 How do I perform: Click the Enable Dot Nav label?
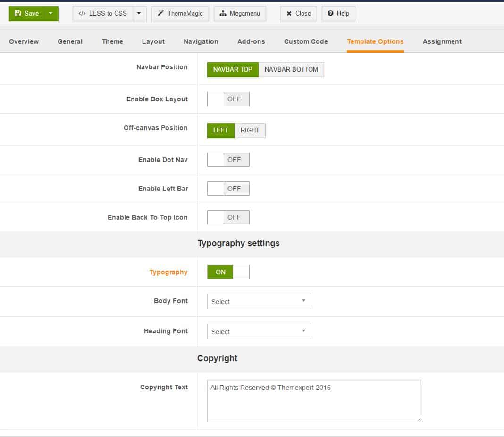tap(163, 160)
